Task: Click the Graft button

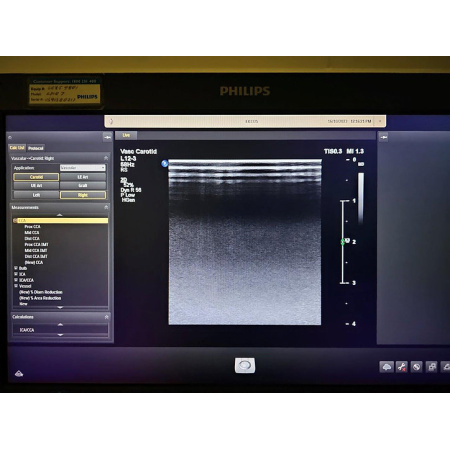Action: tap(83, 186)
